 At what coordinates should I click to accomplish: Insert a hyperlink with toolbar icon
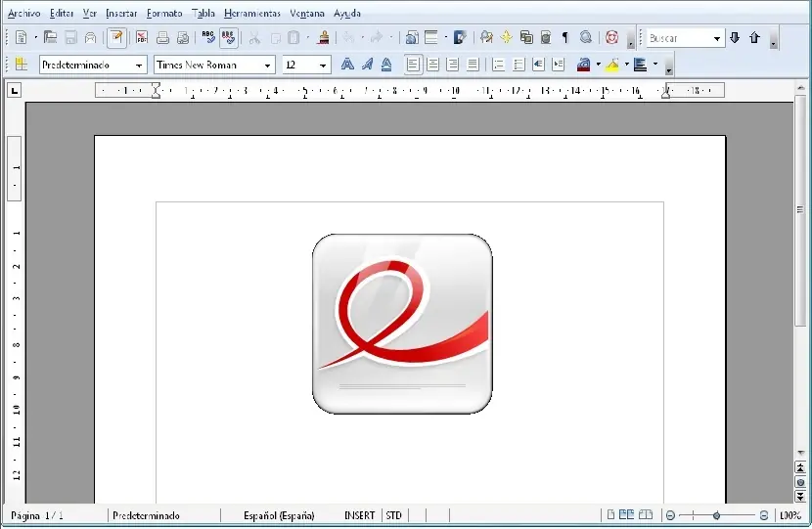click(x=412, y=38)
